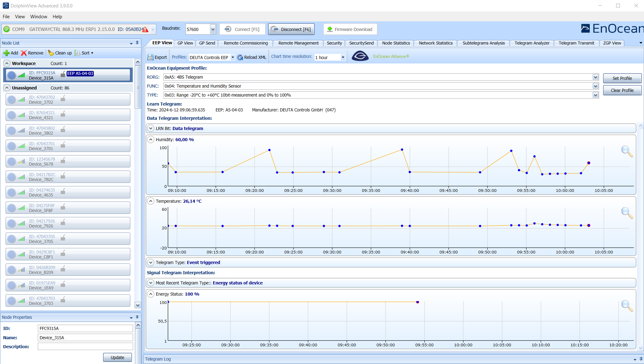Collapse the Temperature chart section
Image resolution: width=644 pixels, height=364 pixels.
tap(151, 201)
